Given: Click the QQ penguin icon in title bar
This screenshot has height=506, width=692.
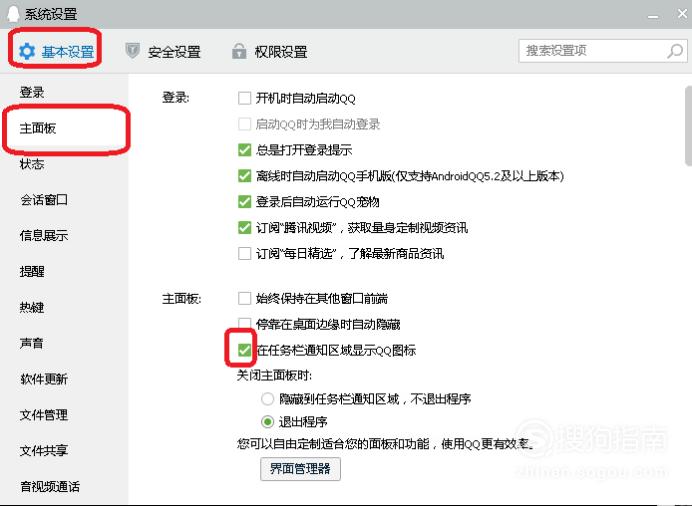Looking at the screenshot, I should (x=14, y=14).
